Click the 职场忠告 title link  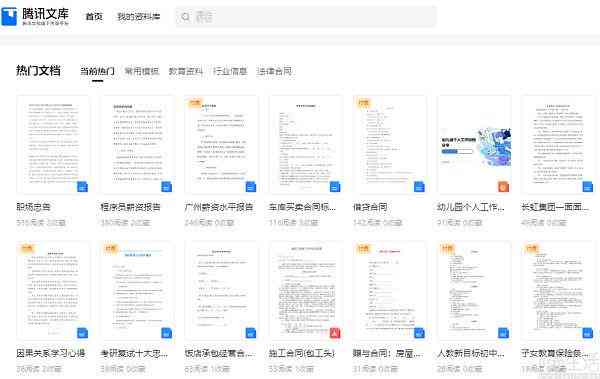point(33,207)
